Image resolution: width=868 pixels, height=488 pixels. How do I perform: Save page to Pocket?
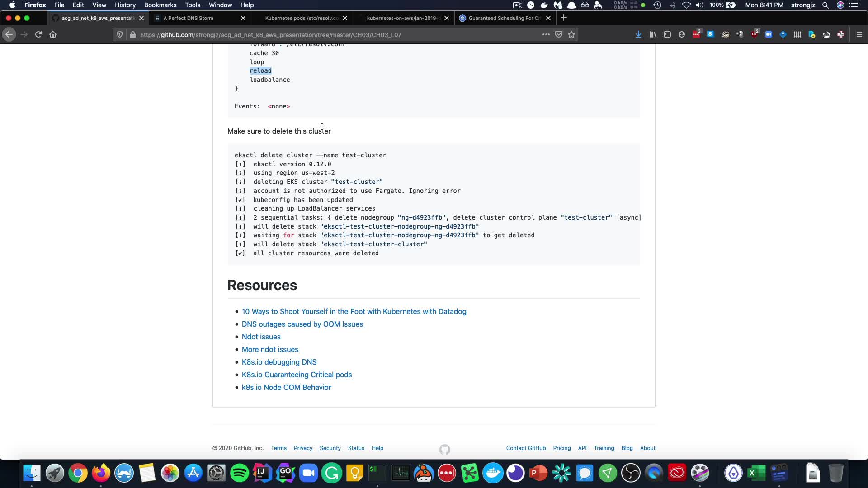[x=559, y=34]
